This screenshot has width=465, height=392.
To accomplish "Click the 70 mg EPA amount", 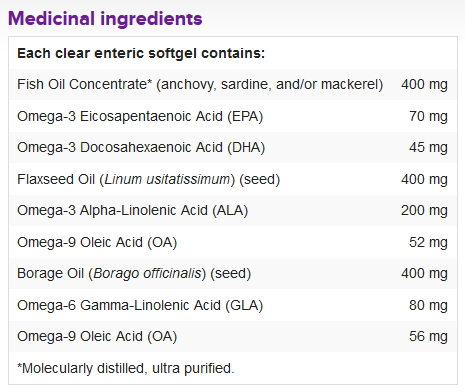I will click(428, 116).
